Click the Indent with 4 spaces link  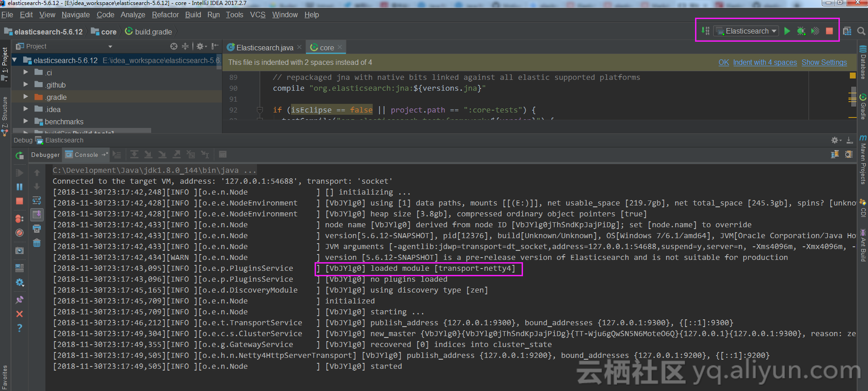click(765, 63)
